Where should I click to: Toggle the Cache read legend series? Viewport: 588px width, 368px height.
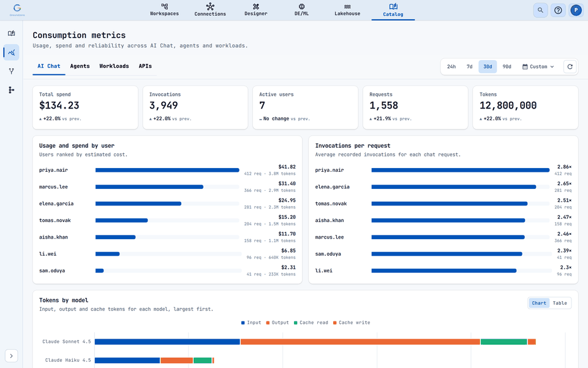[x=311, y=323]
